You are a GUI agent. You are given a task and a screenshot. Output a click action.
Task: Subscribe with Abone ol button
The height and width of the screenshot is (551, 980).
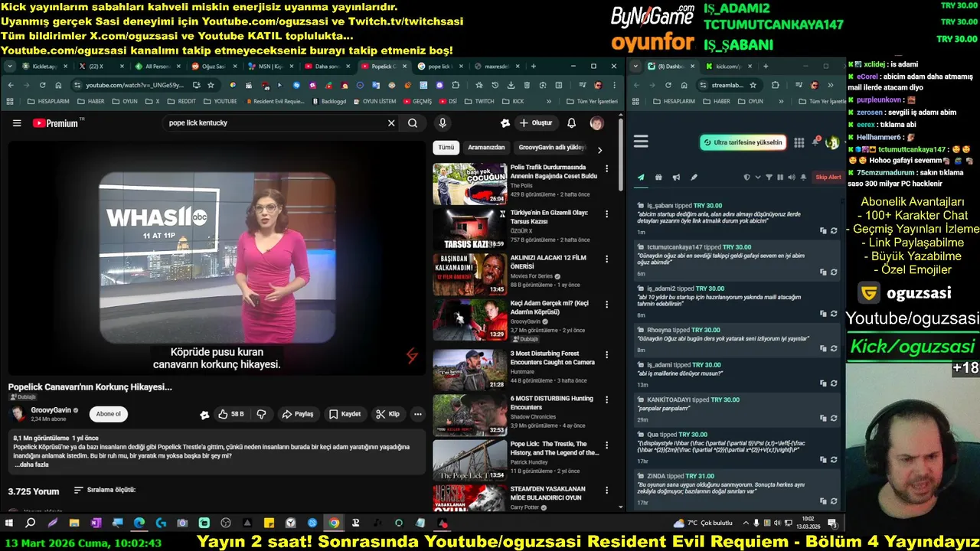pos(108,414)
